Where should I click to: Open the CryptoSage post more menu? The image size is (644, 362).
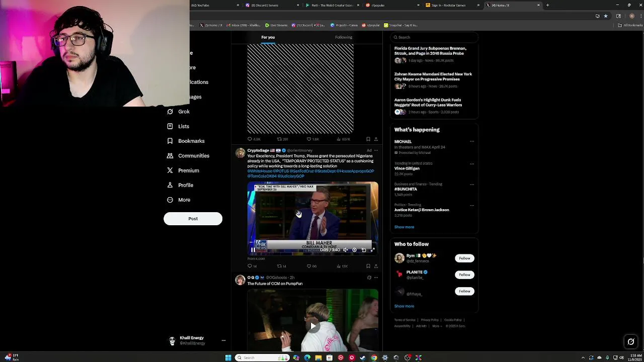[x=376, y=150]
